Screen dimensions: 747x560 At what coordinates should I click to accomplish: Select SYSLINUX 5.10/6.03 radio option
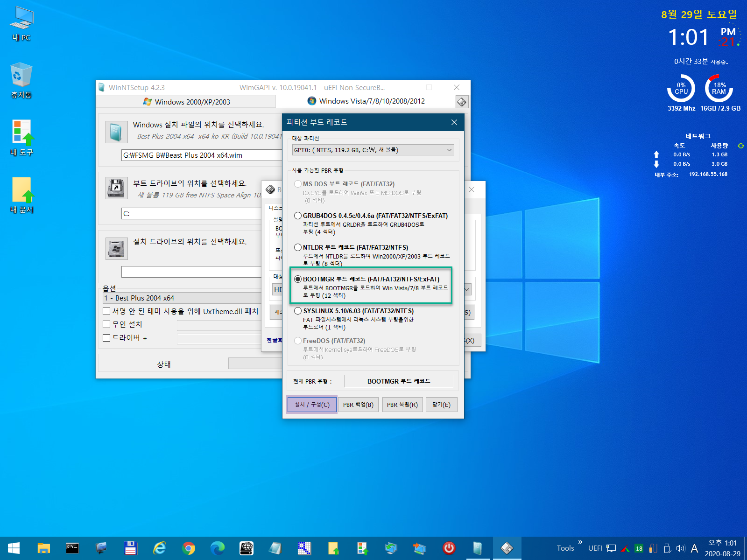(298, 311)
